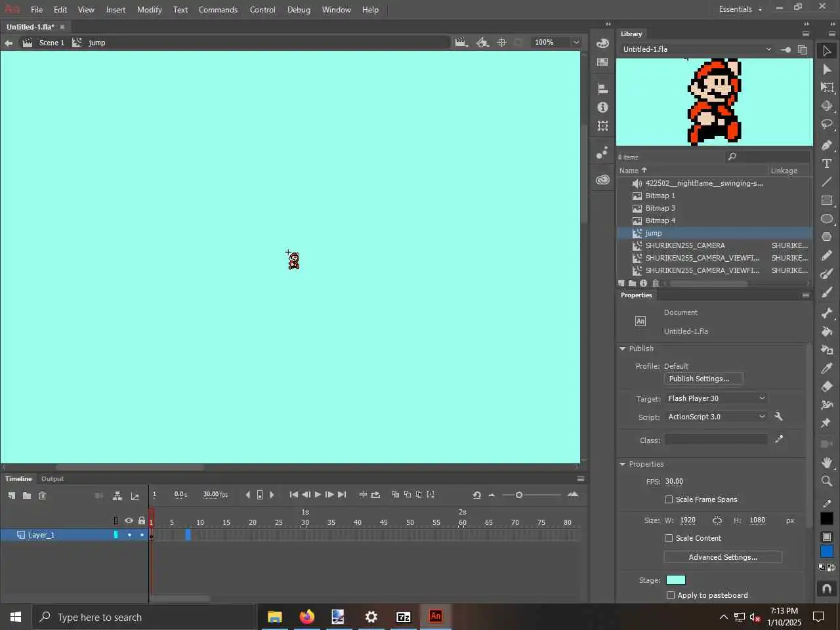Open the Library panel options menu
The width and height of the screenshot is (840, 630).
pos(806,34)
